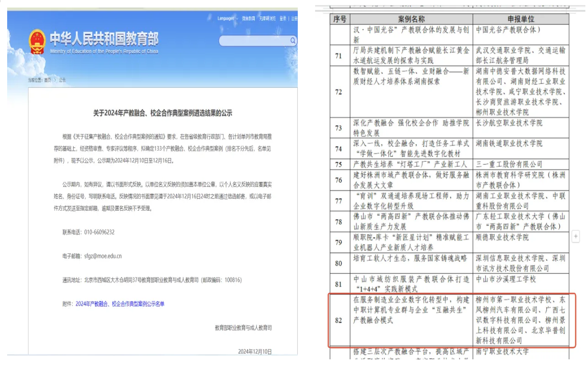Click the email address sfgz@moe.edu.cn
Image resolution: width=588 pixels, height=371 pixels.
point(103,256)
